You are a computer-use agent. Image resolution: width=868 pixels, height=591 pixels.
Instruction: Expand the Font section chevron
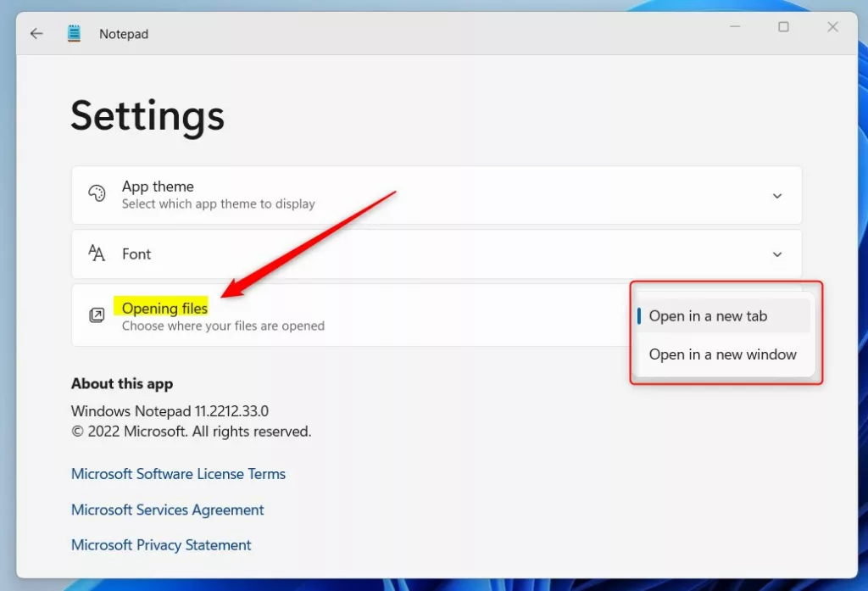[x=777, y=254]
